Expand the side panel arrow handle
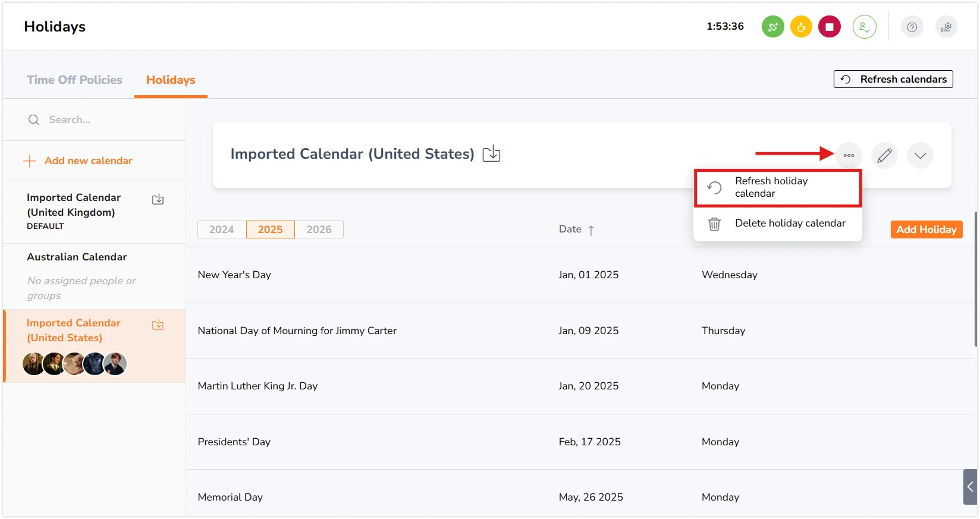Image resolution: width=980 pixels, height=519 pixels. pos(970,487)
